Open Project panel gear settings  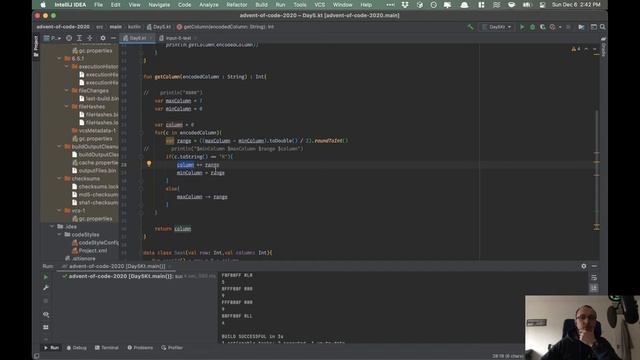(x=103, y=38)
